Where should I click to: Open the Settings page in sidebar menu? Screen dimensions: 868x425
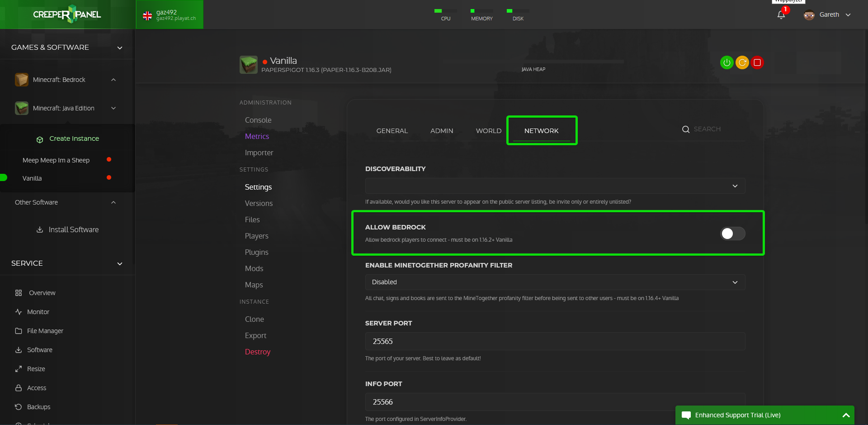tap(258, 187)
